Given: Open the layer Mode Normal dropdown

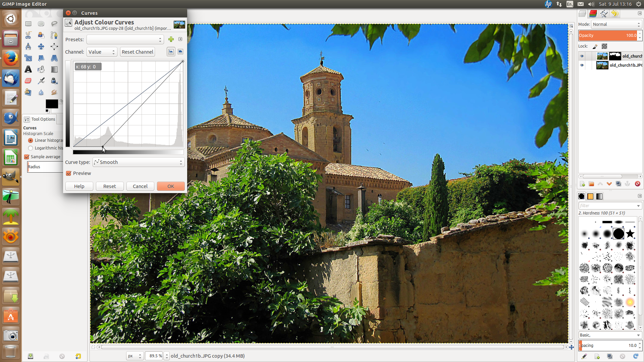Looking at the screenshot, I should click(616, 24).
